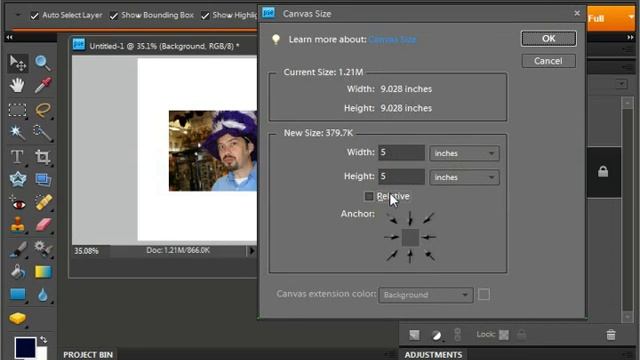
Task: Open the Adjustments panel tab
Action: pyautogui.click(x=433, y=355)
